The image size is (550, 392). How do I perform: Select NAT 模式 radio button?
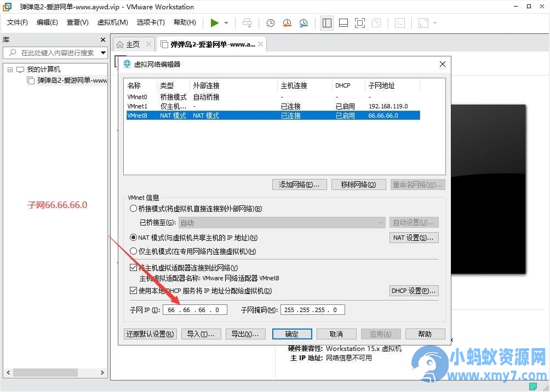coord(133,238)
